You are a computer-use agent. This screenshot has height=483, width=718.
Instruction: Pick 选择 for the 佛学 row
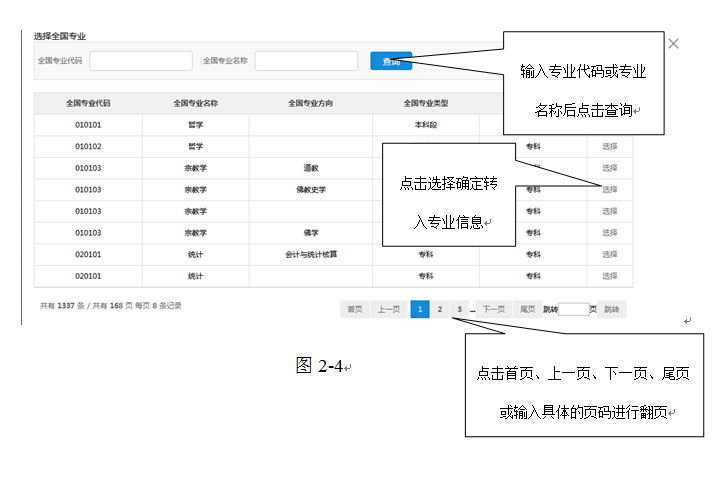(609, 232)
